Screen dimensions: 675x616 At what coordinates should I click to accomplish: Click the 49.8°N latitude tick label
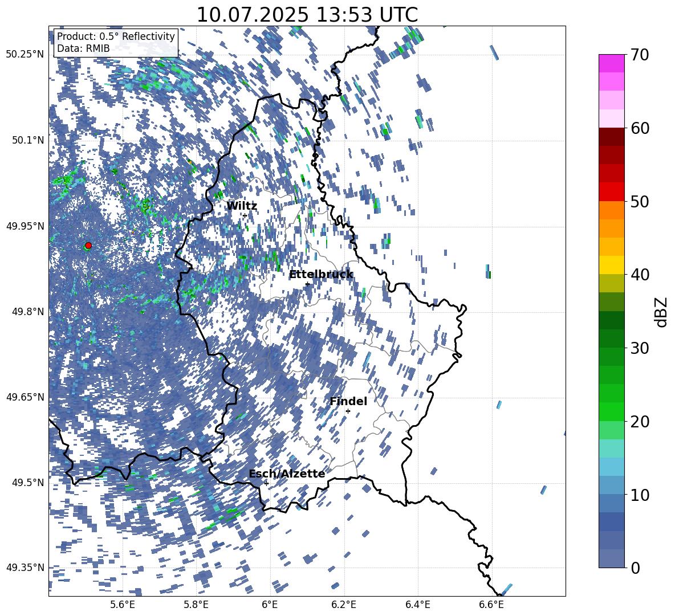point(29,312)
